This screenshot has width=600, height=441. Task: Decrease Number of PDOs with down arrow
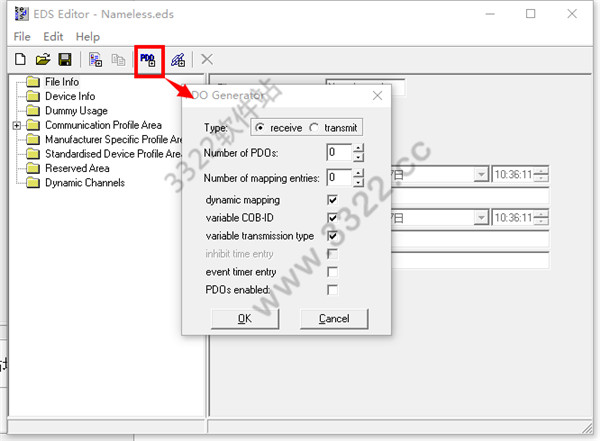(x=358, y=157)
